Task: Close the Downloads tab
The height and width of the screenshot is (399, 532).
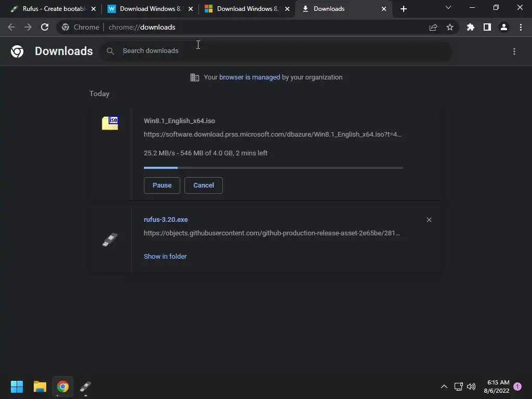Action: pos(384,9)
